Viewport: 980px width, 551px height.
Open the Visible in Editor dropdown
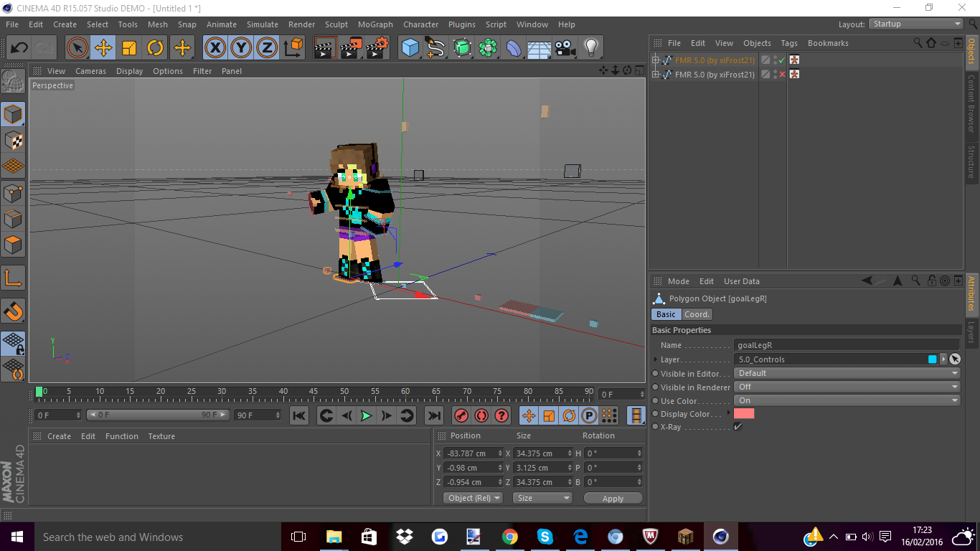[847, 373]
